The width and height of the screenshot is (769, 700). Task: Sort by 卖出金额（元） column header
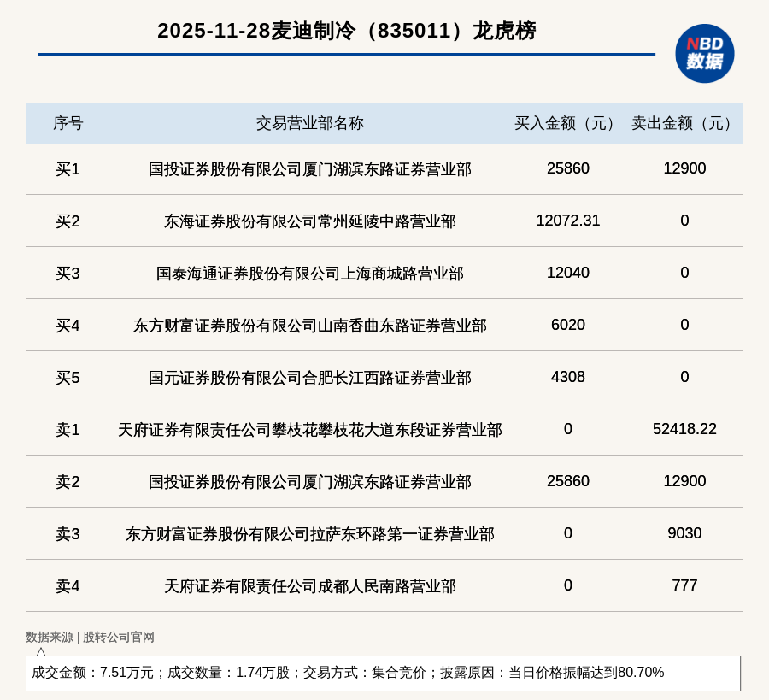coord(684,123)
